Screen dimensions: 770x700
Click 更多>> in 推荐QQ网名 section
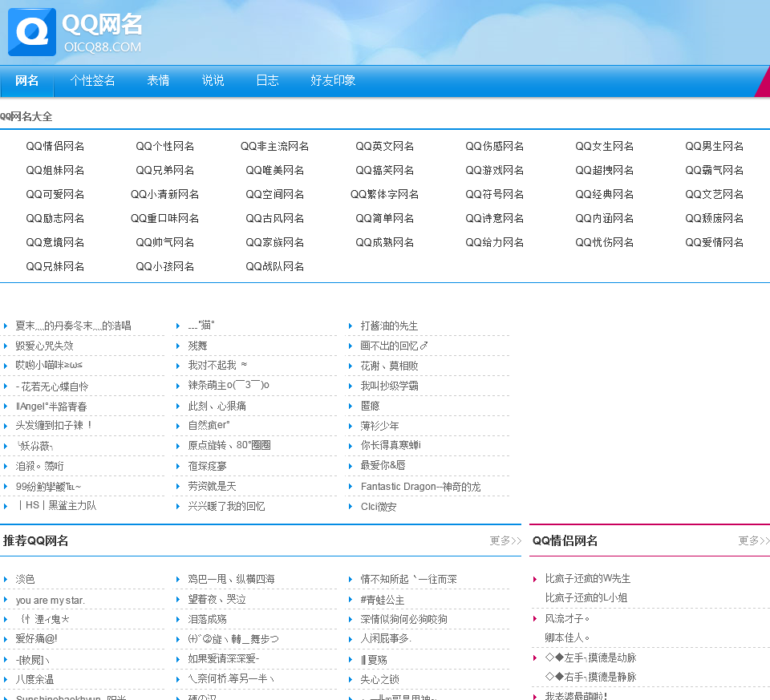click(505, 540)
